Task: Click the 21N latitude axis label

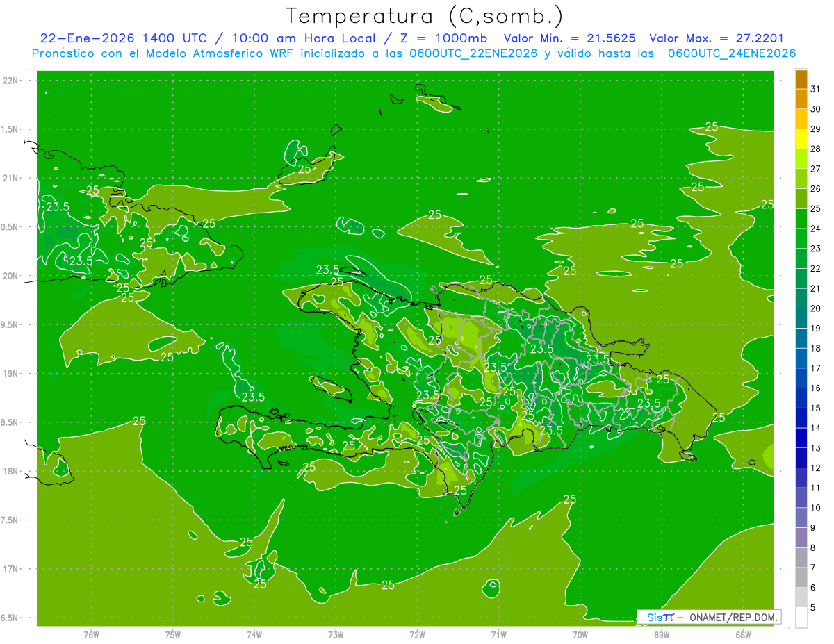Action: coord(11,178)
